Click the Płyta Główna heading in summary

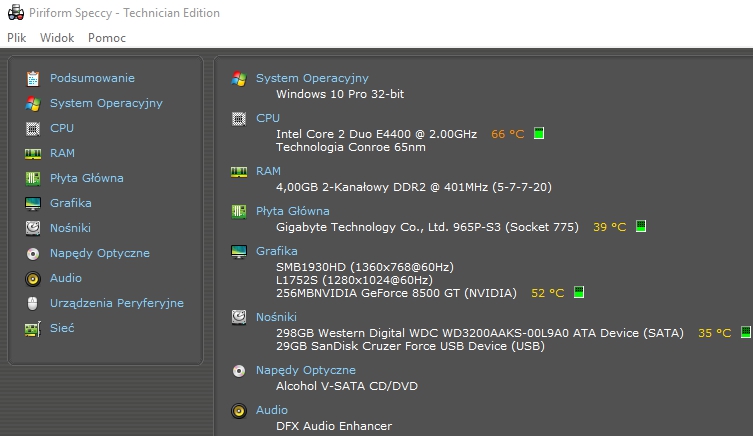point(293,211)
